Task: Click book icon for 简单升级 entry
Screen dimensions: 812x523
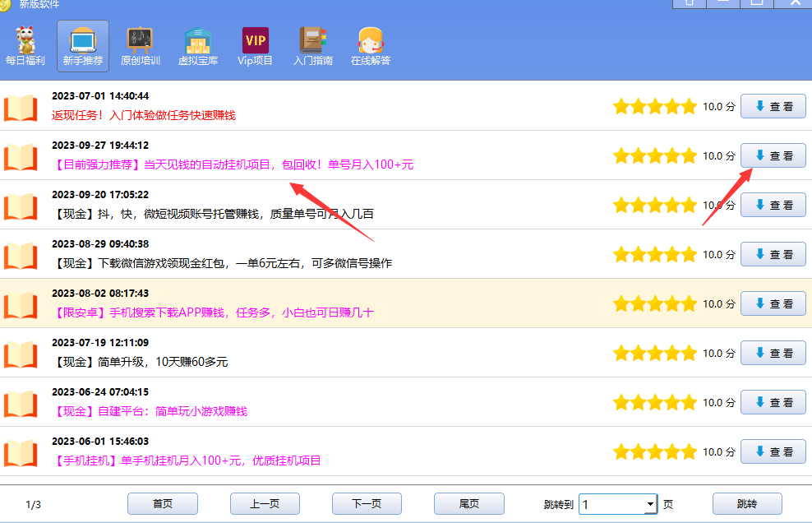Action: point(21,354)
